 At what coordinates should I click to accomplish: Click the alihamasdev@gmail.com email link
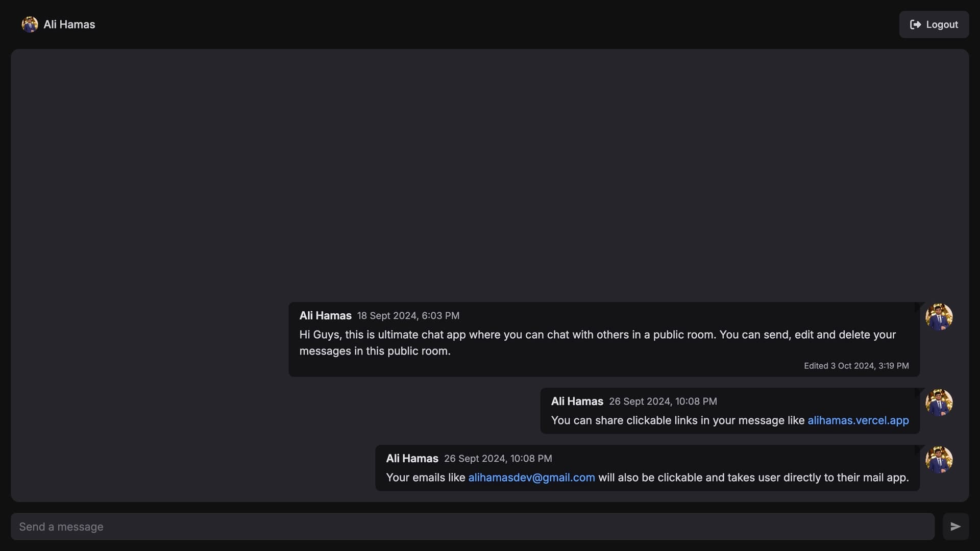531,478
